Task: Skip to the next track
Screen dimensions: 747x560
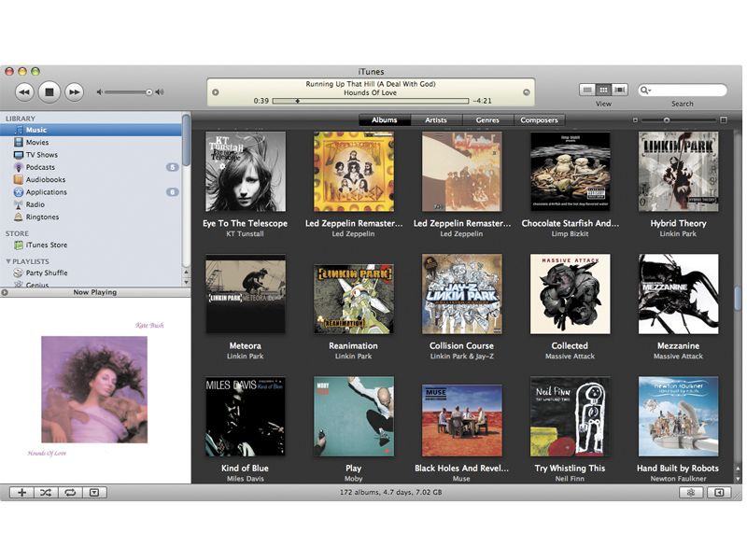Action: (74, 91)
